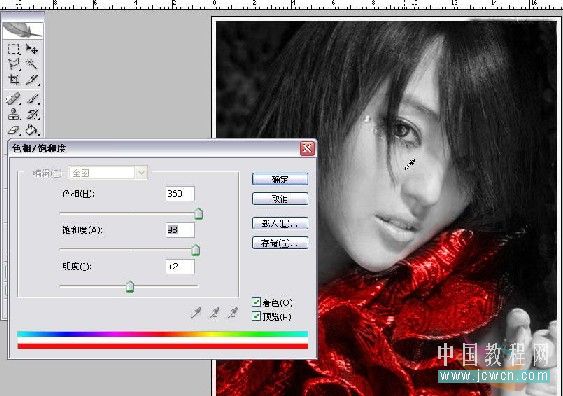Click the first eyedropper in Hue/Saturation dialog
Viewport: 563px width, 396px height.
[x=196, y=313]
